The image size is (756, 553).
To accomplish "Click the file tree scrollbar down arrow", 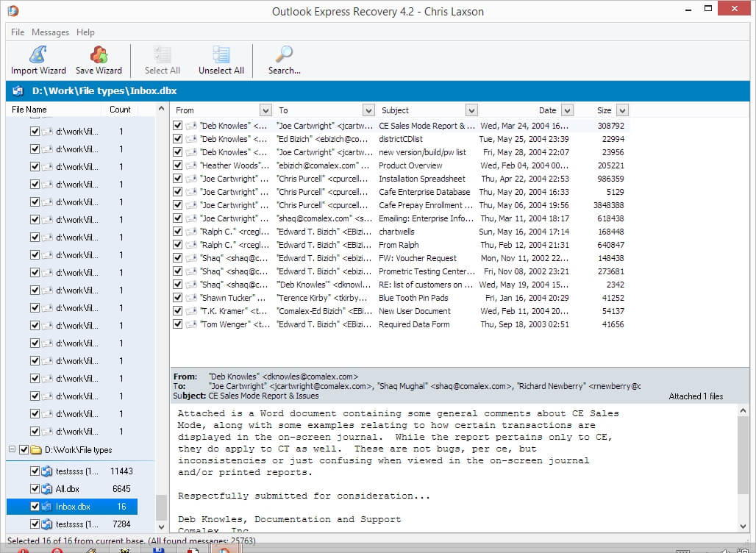I will [162, 527].
